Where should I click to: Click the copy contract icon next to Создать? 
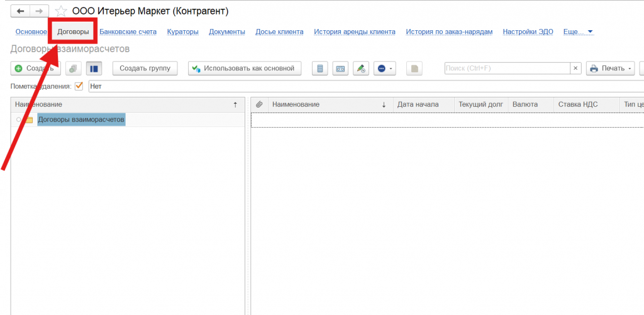click(73, 69)
